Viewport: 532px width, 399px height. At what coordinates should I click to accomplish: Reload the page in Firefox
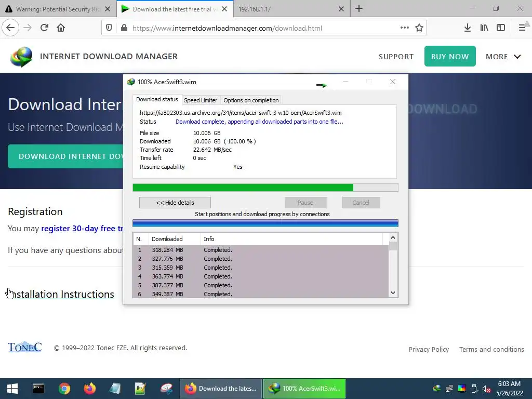(x=44, y=28)
